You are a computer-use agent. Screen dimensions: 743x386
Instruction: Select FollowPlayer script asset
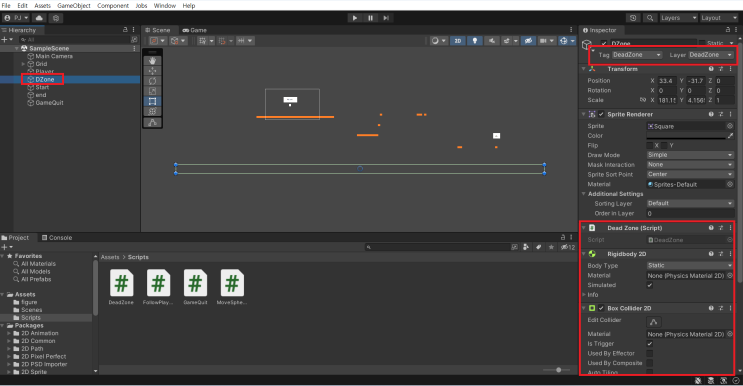158,287
